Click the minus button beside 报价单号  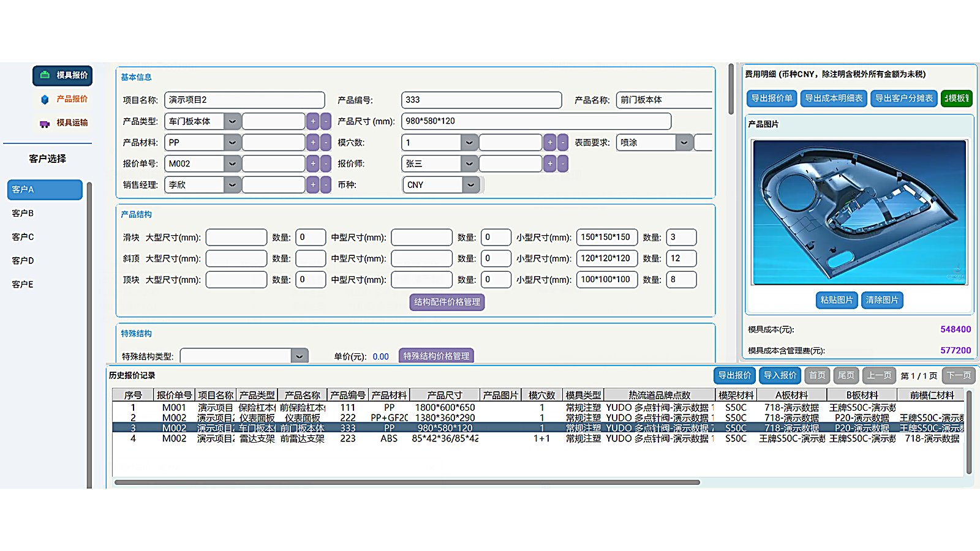coord(326,163)
